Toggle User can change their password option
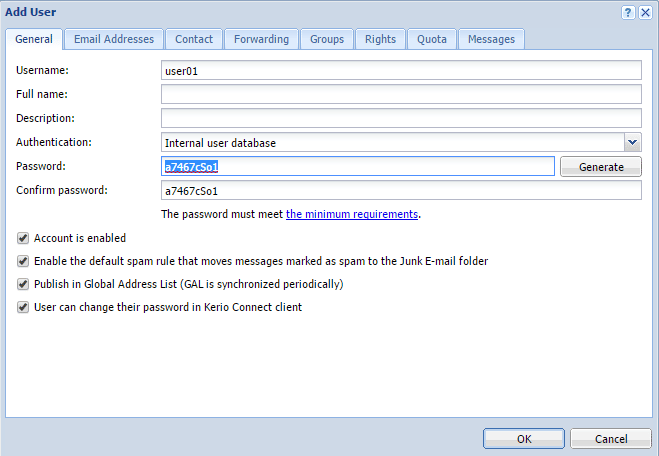Screen dimensions: 659x456 pos(23,307)
